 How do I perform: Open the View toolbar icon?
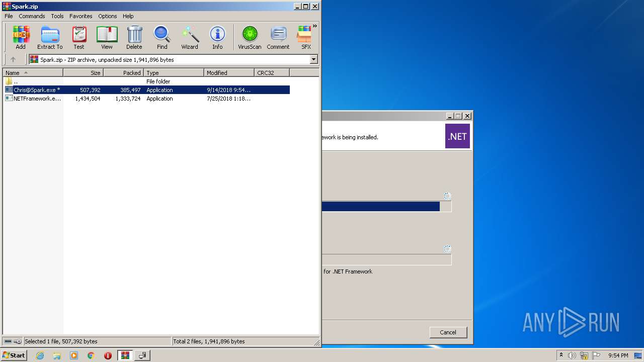[x=107, y=38]
